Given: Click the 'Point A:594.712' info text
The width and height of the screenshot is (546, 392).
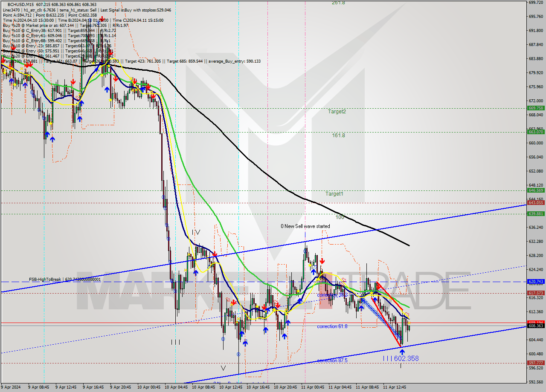Looking at the screenshot, I should (18, 15).
